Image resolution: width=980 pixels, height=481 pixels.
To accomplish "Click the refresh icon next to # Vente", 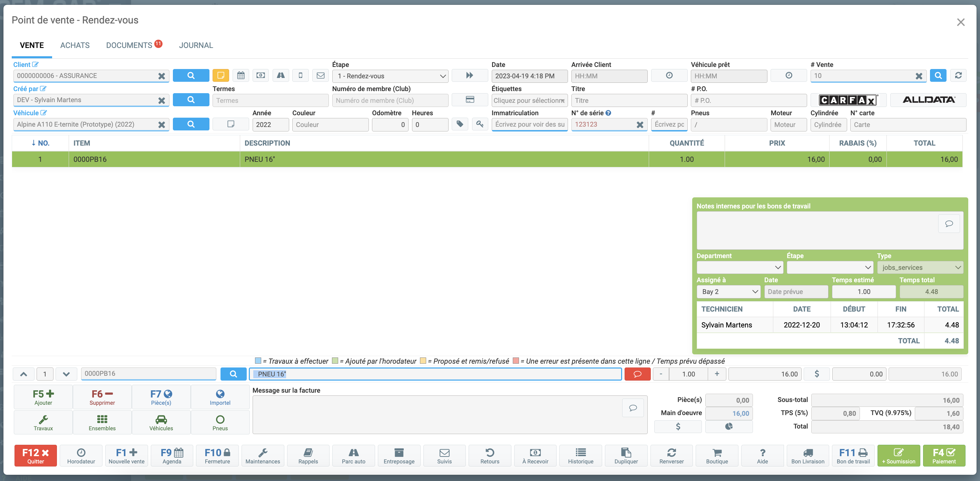I will pyautogui.click(x=958, y=75).
